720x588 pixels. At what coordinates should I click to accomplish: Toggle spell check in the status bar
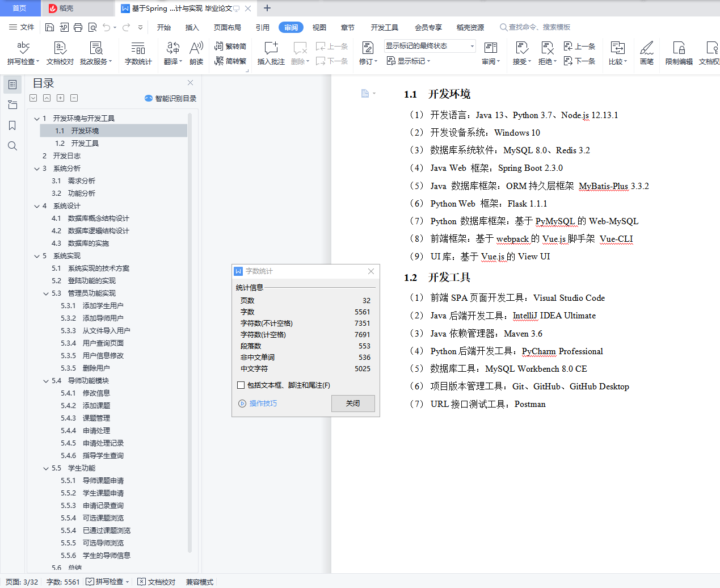point(108,582)
